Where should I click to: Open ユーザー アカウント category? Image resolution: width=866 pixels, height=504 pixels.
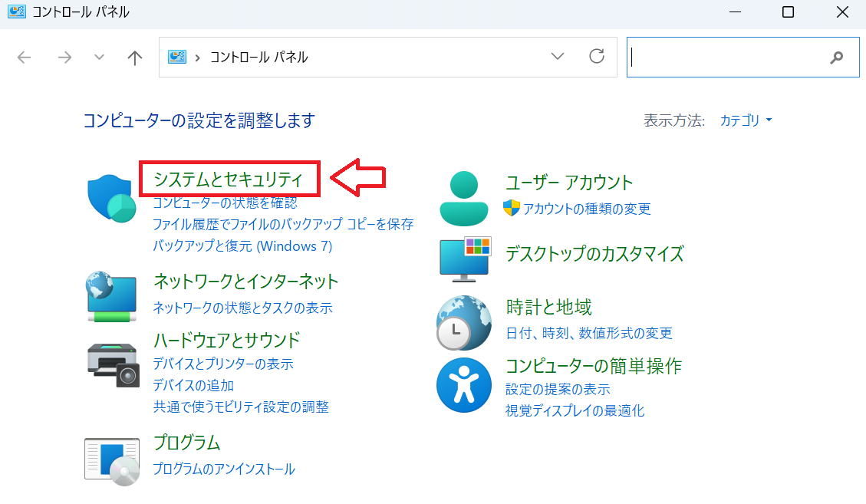click(569, 183)
